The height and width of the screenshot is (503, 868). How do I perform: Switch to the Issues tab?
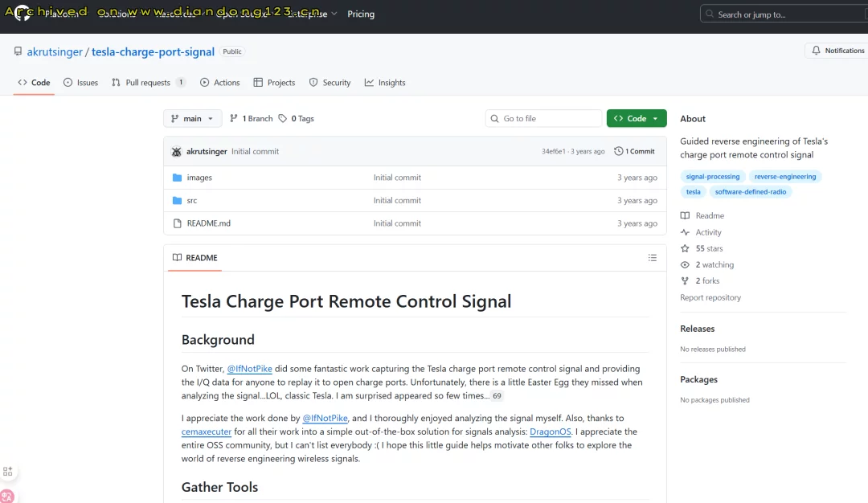[80, 83]
